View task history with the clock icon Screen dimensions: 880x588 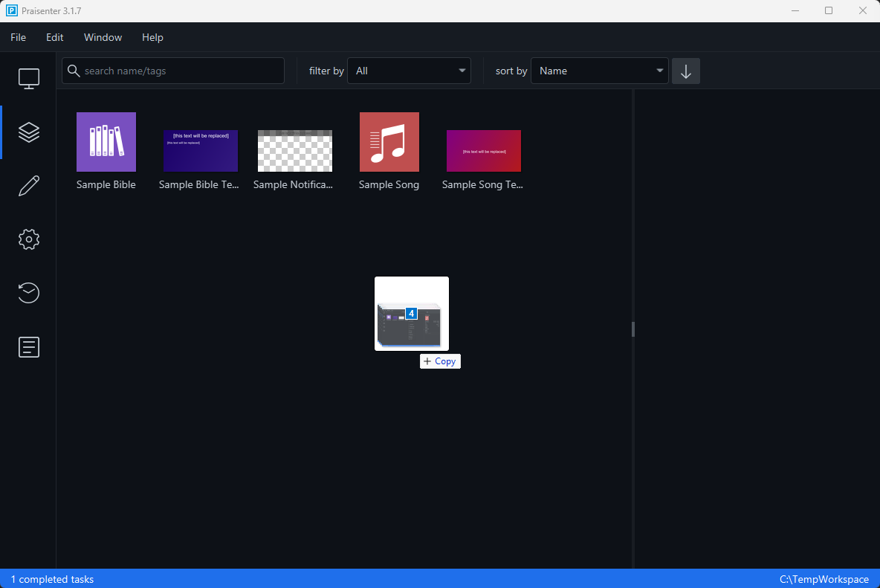coord(28,293)
